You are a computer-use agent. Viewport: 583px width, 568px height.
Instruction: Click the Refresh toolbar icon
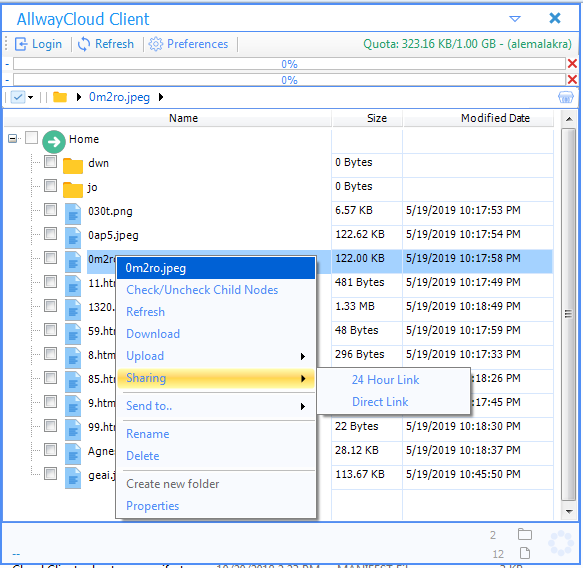point(84,44)
